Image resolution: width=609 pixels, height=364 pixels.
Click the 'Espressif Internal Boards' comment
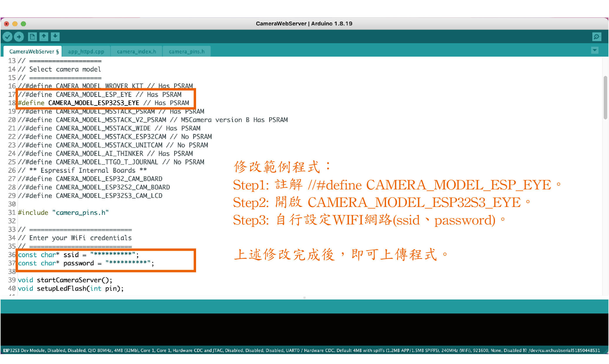point(82,170)
